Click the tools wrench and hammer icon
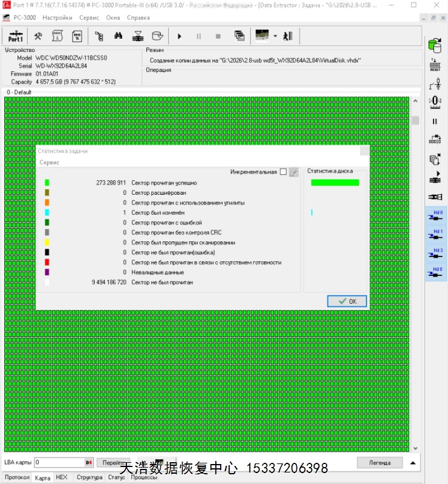 pos(37,36)
